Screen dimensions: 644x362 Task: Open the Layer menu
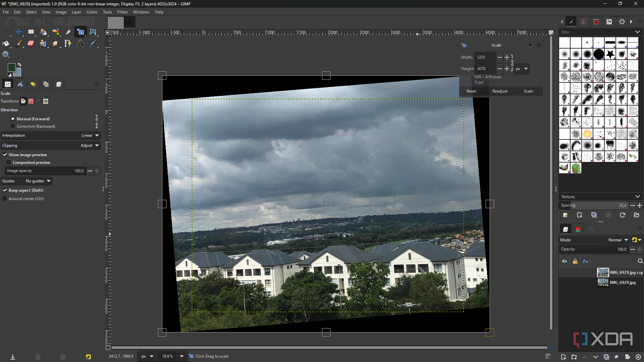point(76,12)
